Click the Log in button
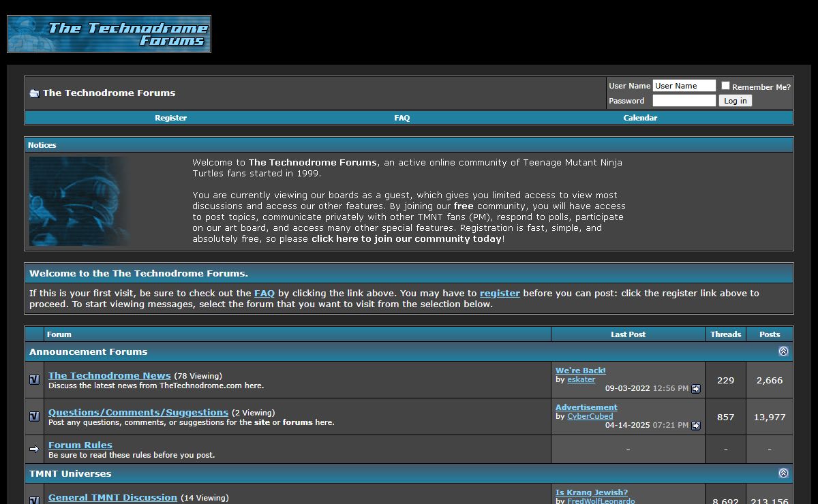This screenshot has width=818, height=504. point(735,101)
